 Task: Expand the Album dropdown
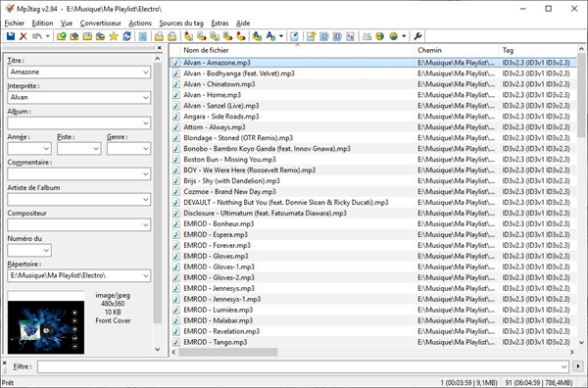(146, 122)
